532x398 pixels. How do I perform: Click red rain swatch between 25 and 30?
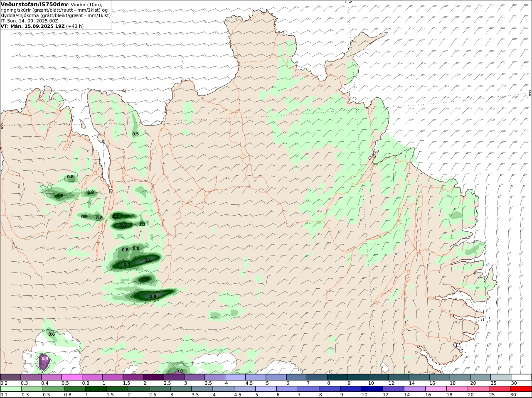[500, 389]
